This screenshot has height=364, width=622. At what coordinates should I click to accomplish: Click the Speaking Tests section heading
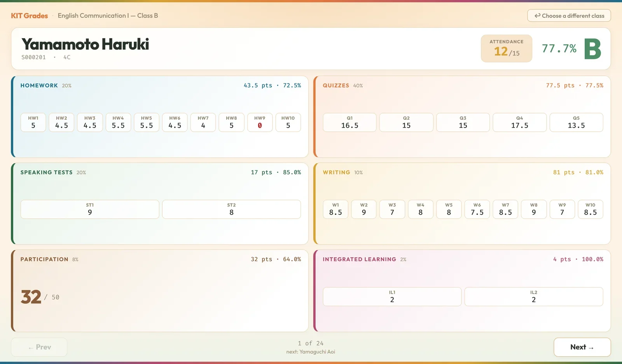point(47,172)
